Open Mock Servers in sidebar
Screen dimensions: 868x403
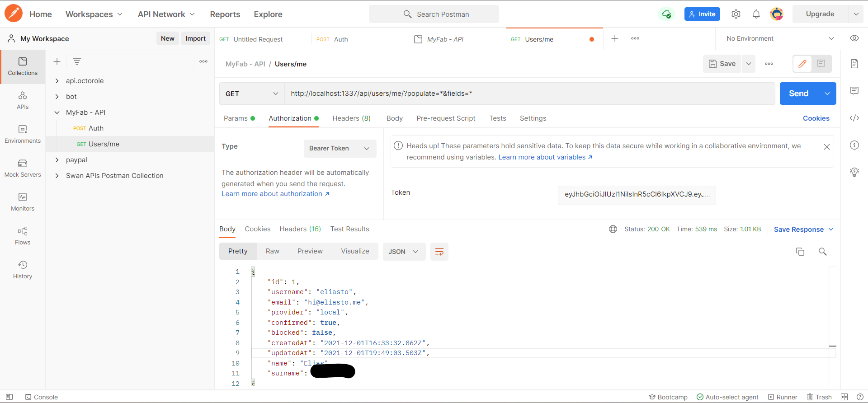pos(23,168)
